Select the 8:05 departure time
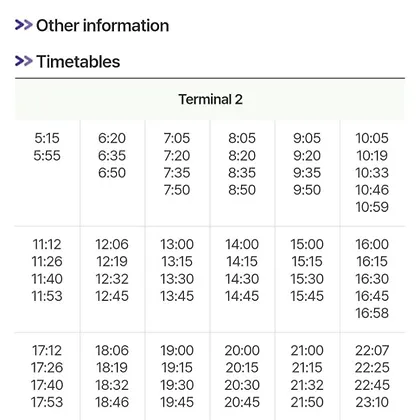Image resolution: width=420 pixels, height=420 pixels. 242,138
